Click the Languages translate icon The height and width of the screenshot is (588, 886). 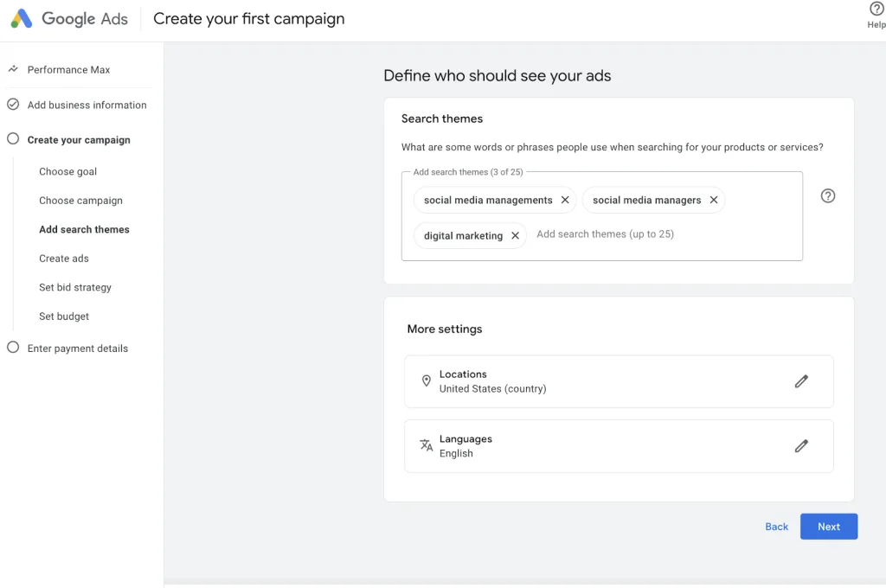click(x=427, y=445)
